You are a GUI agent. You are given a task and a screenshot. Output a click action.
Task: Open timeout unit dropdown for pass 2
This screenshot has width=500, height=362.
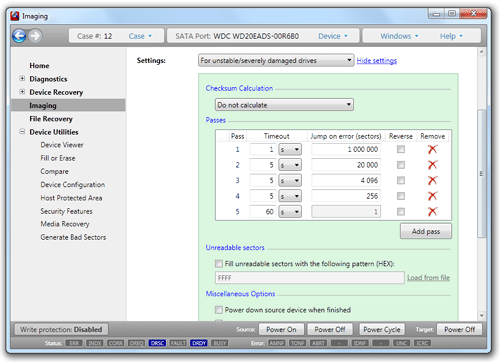coord(290,165)
